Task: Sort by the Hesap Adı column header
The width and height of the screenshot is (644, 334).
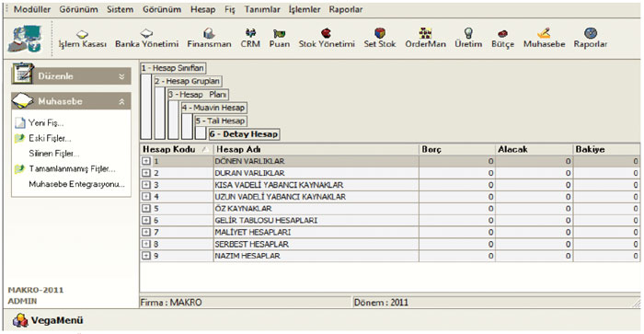Action: click(316, 150)
